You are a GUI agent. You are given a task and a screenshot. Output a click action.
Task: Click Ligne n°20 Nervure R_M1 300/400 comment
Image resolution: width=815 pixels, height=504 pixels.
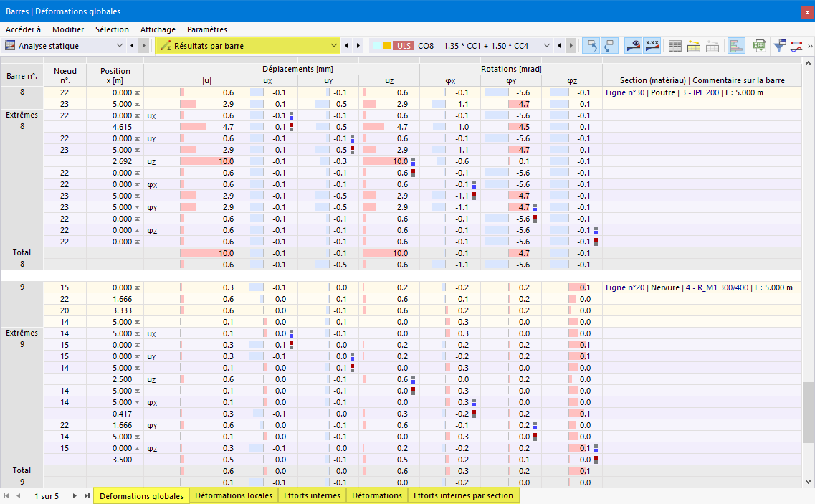click(699, 287)
